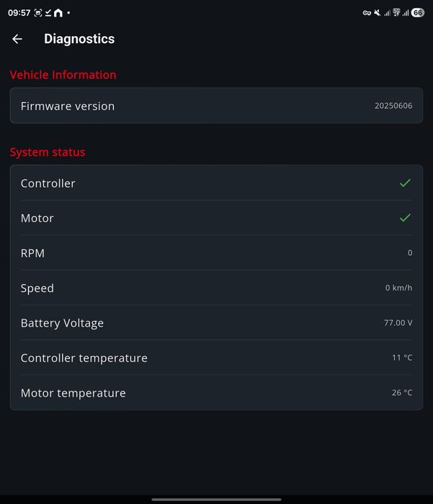The width and height of the screenshot is (433, 504).
Task: Tap the Speed row
Action: point(216,288)
